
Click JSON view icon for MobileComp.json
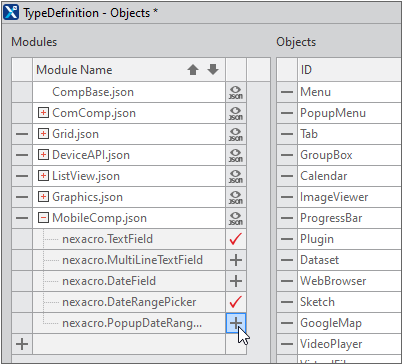click(x=236, y=218)
